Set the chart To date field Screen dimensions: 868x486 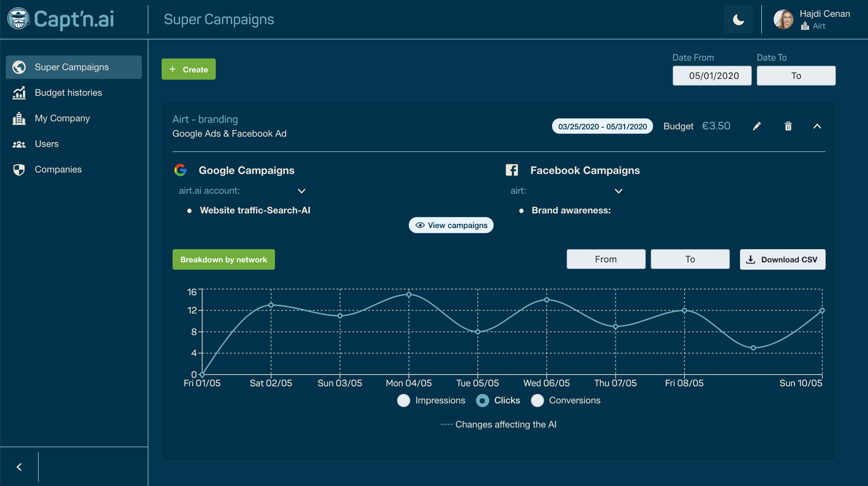coord(690,259)
